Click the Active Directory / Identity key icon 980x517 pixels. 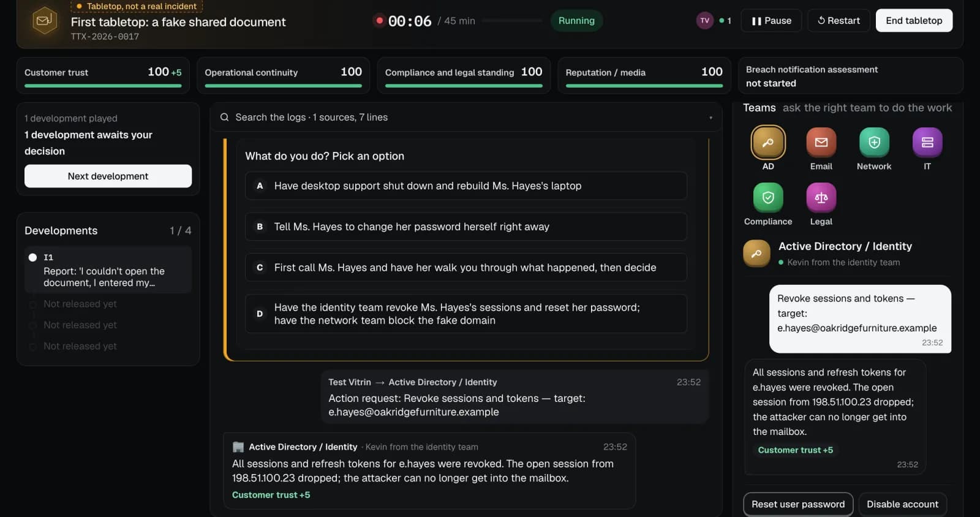756,254
